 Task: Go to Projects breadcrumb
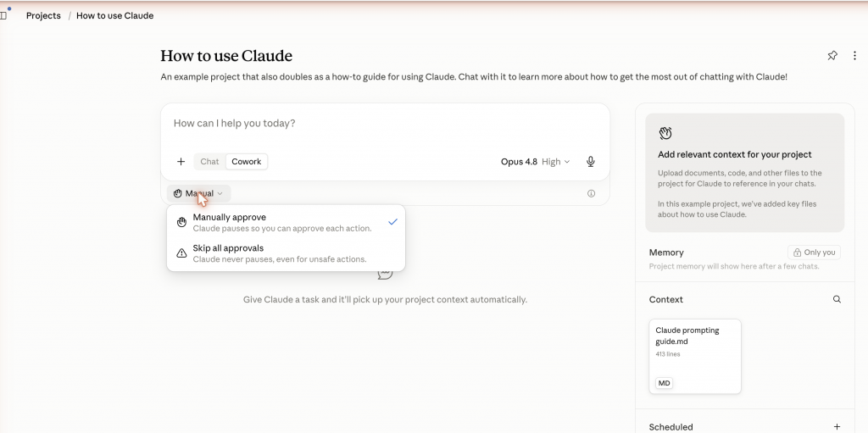pos(43,15)
